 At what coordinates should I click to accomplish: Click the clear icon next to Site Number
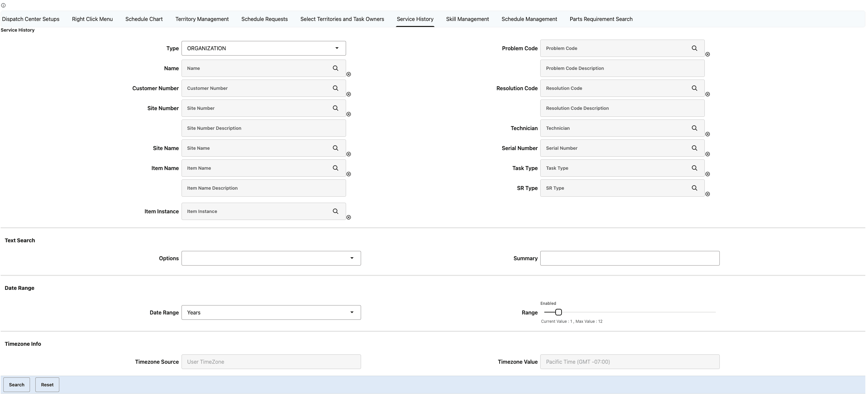click(349, 114)
